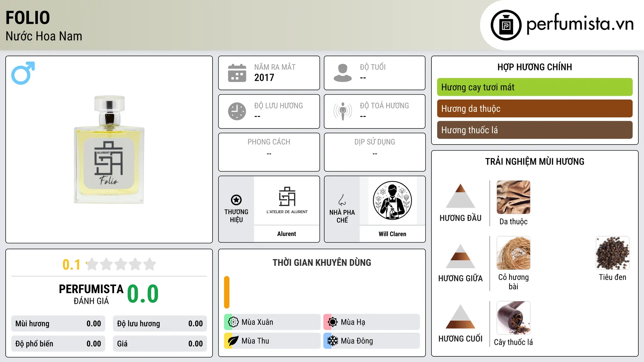Select the Mùa Thu season button
Viewport: 644px width, 362px height.
click(x=272, y=341)
